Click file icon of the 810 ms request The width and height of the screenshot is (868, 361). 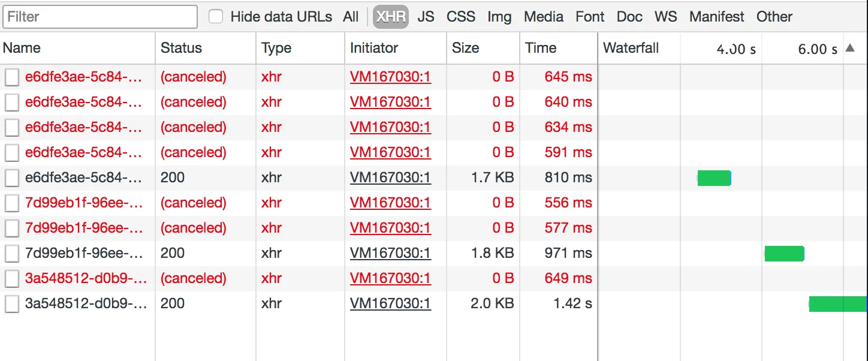[x=12, y=178]
